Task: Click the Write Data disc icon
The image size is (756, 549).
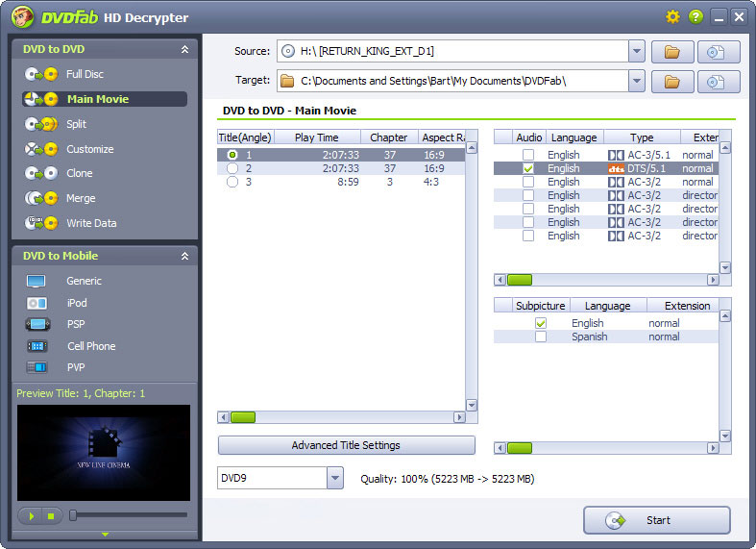Action: point(41,223)
